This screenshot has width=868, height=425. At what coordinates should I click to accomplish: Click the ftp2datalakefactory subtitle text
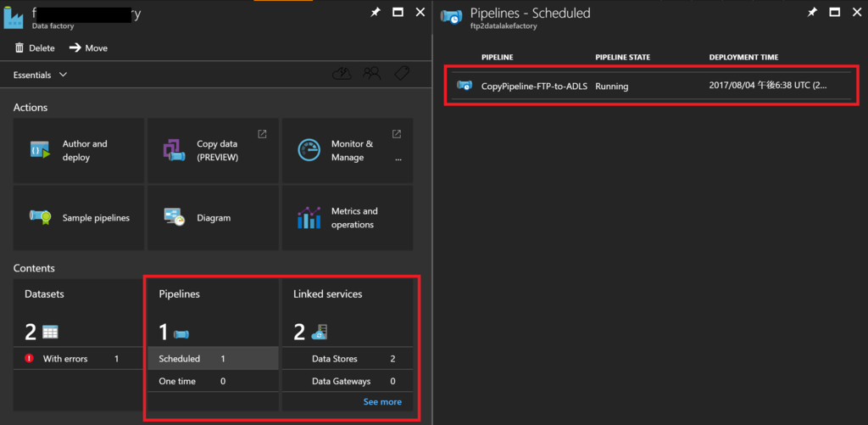(504, 26)
